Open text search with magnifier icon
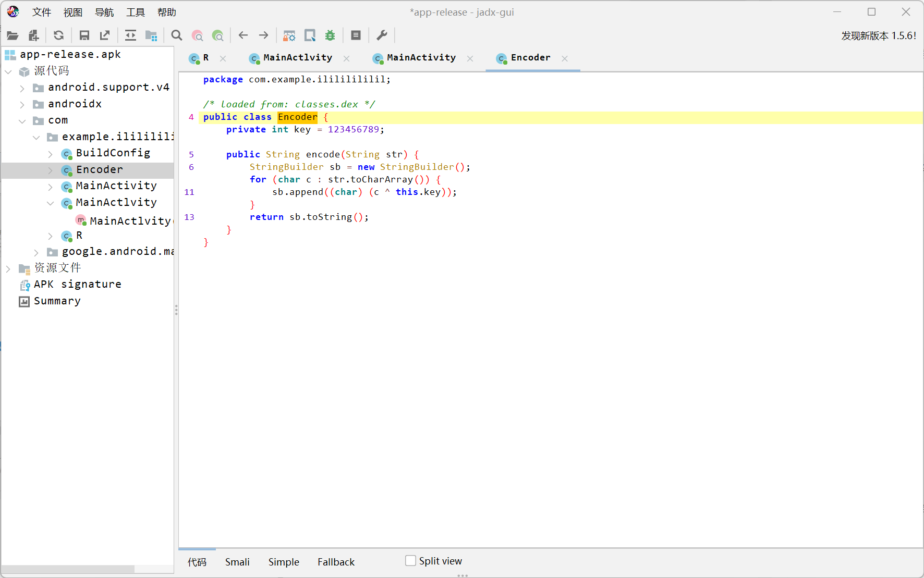The width and height of the screenshot is (924, 578). 177,35
